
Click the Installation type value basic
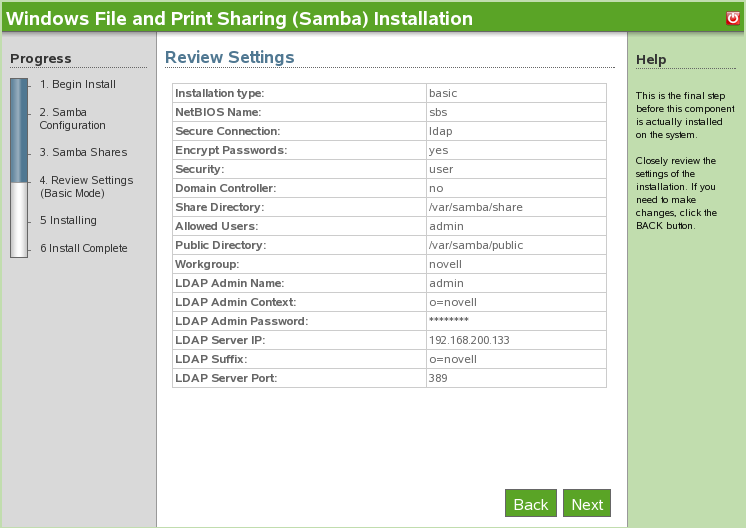point(442,93)
